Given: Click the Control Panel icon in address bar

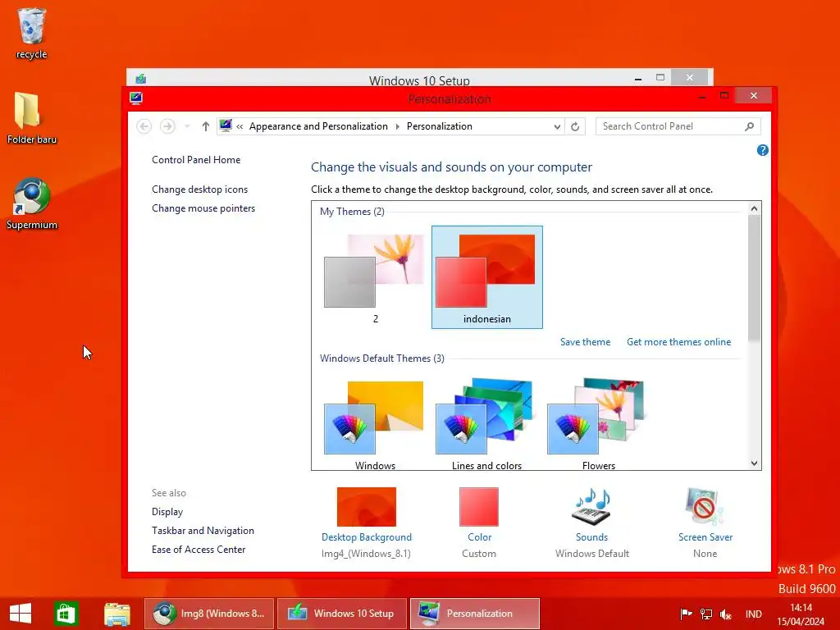Looking at the screenshot, I should (226, 126).
